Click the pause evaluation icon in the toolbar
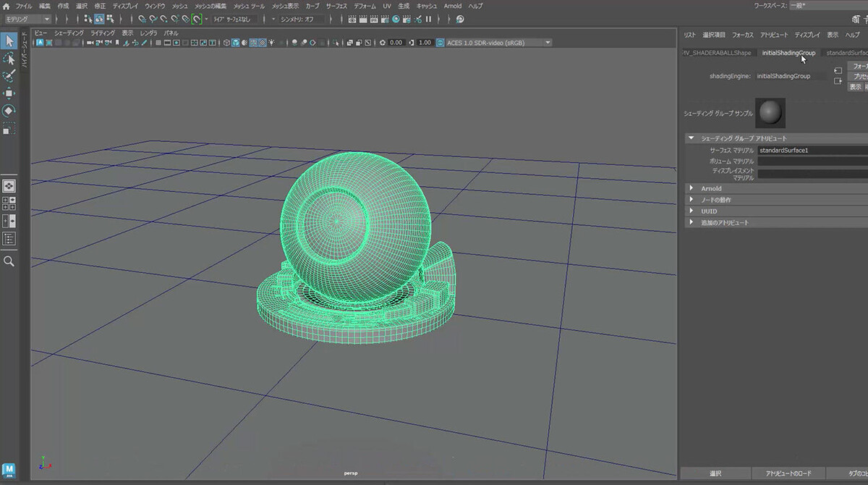This screenshot has height=485, width=868. pos(428,19)
